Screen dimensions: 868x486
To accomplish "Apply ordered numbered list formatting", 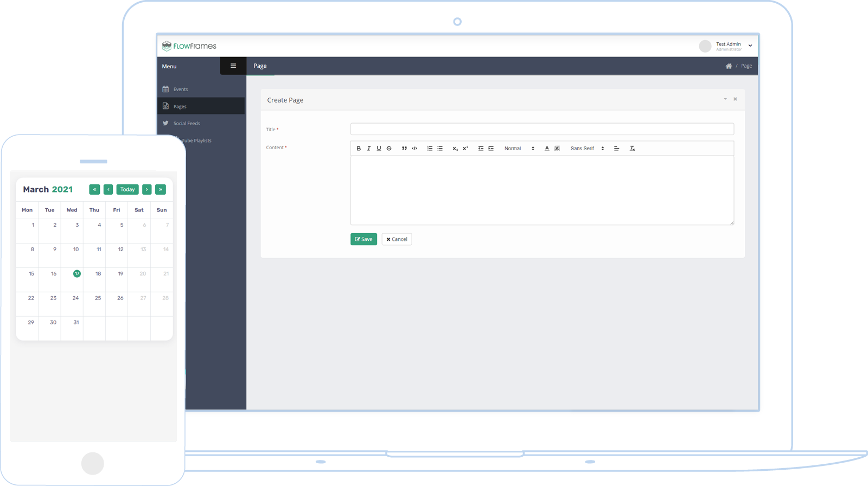I will (x=430, y=149).
